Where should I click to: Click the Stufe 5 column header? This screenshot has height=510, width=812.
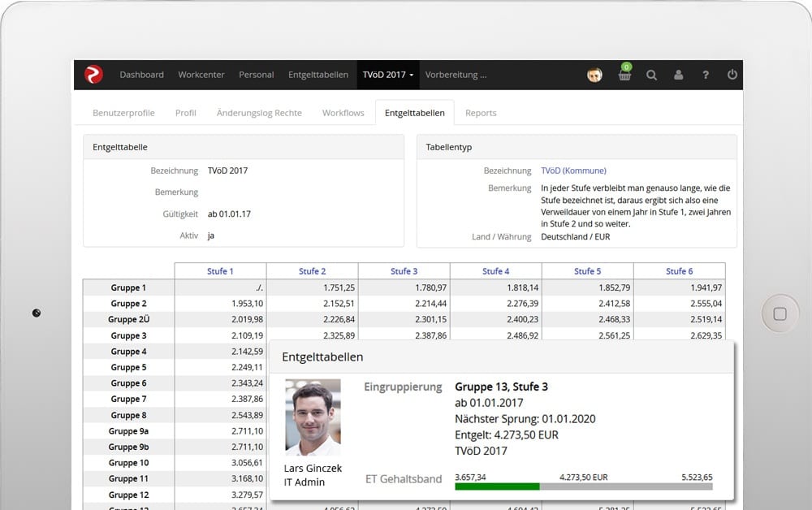pos(587,271)
